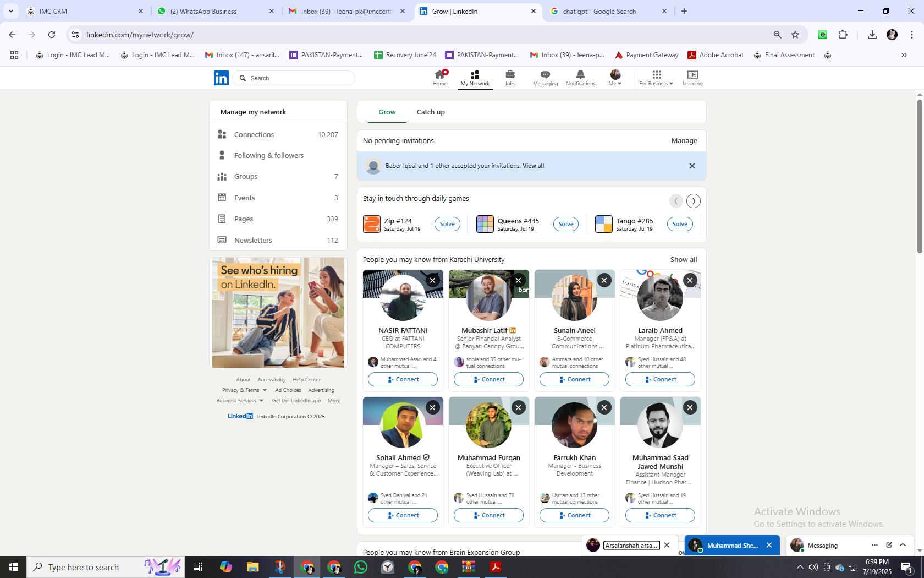
Task: Close the Arsalanshah chat bubble
Action: coord(667,545)
